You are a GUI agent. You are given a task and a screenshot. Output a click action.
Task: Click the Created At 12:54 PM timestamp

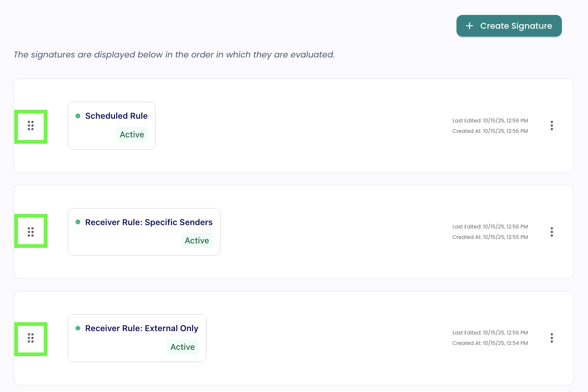490,343
